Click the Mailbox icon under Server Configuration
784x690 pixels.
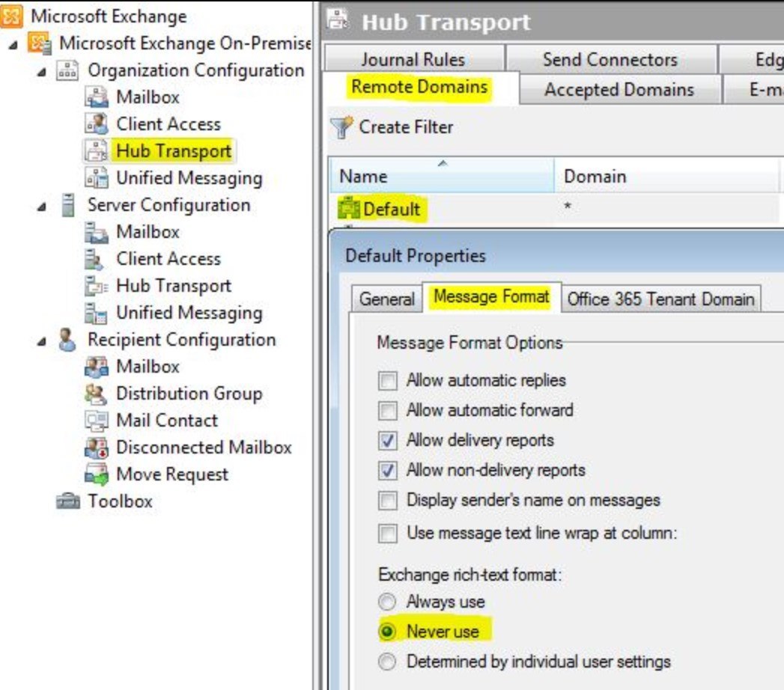pos(97,232)
